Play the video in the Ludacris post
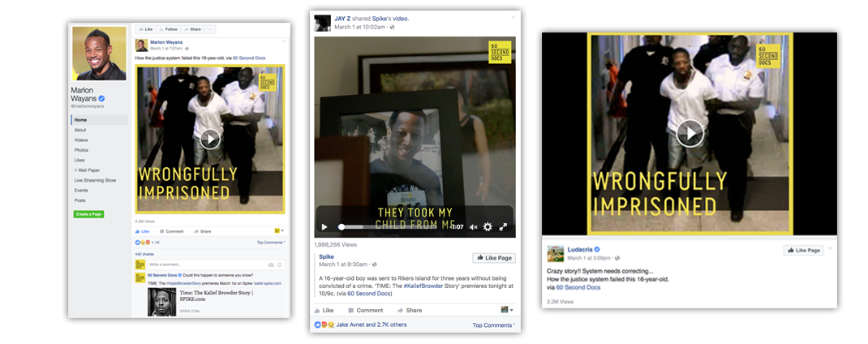 [690, 133]
